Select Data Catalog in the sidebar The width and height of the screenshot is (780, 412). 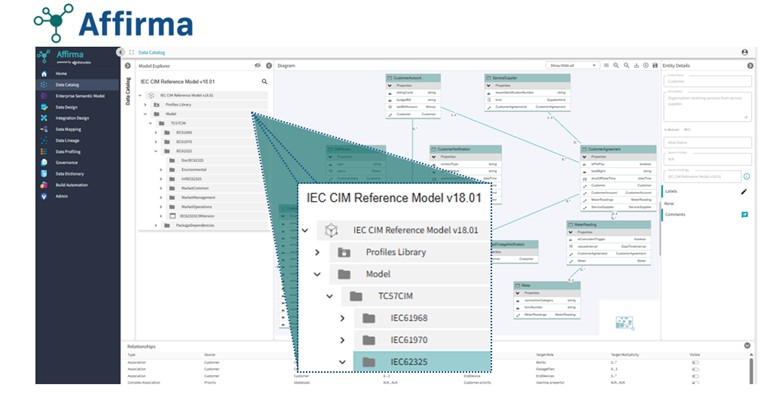67,85
